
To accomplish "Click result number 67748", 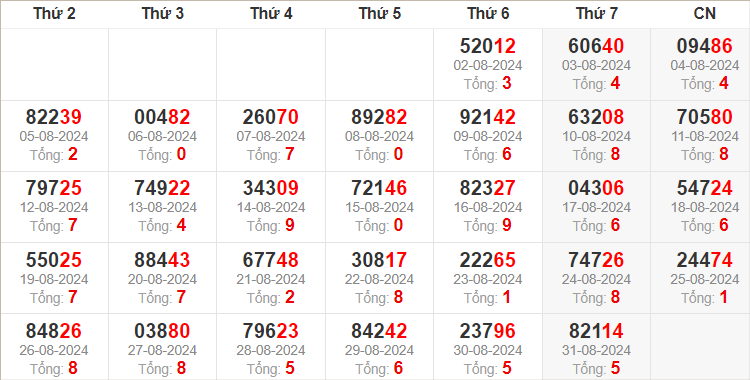I will point(271,260).
